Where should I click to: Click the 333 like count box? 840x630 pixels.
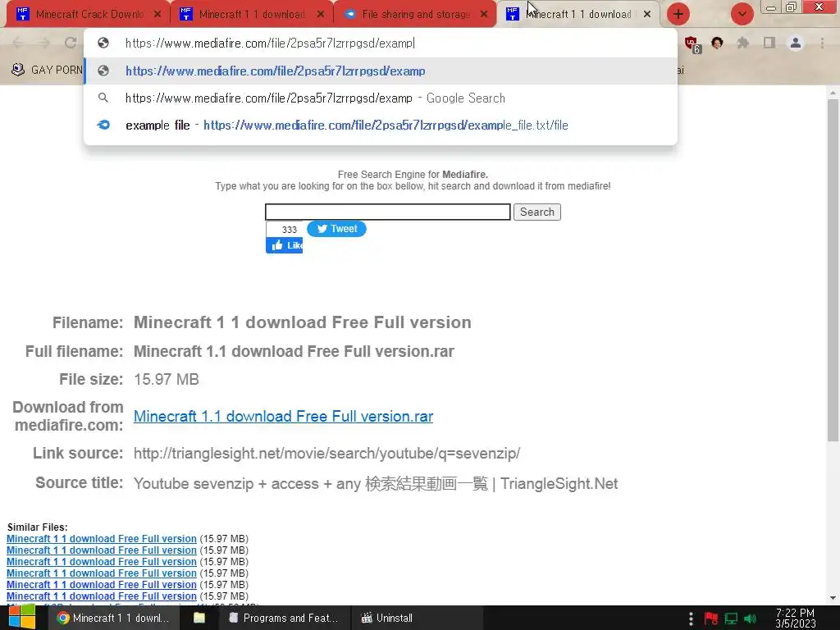[285, 230]
